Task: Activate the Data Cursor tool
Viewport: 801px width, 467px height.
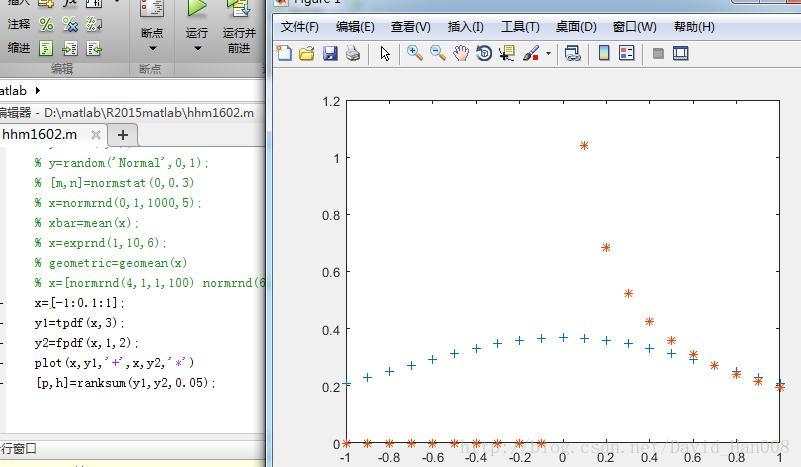Action: 507,53
